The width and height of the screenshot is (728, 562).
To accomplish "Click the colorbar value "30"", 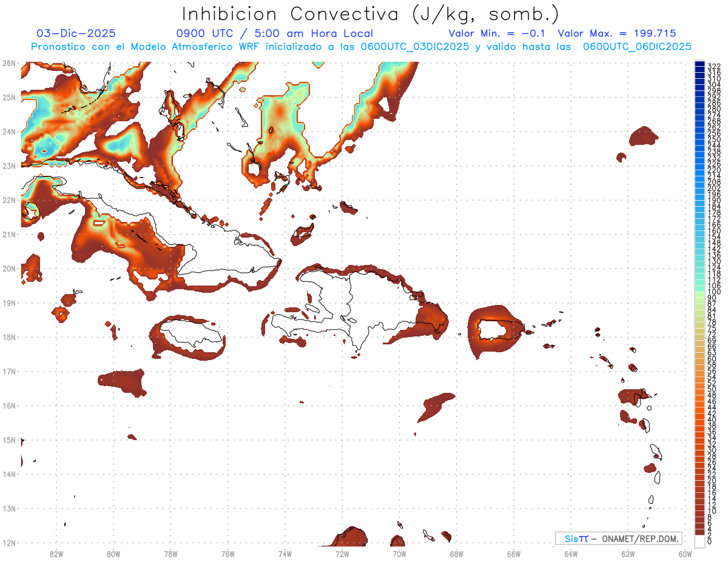I will click(712, 450).
